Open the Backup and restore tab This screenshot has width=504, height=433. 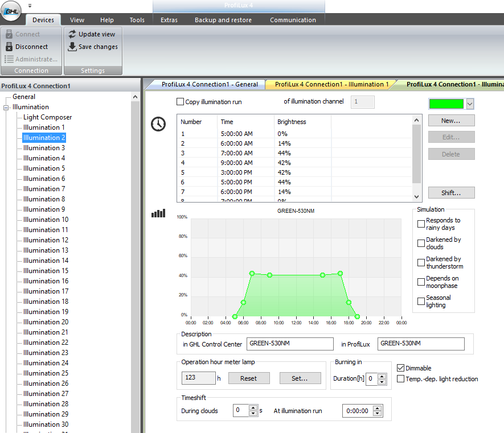[x=223, y=20]
